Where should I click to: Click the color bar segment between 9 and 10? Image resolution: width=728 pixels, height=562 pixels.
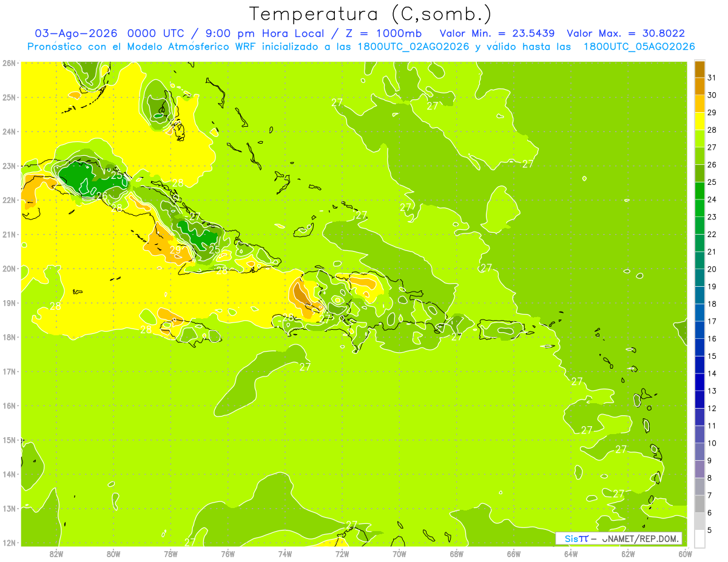699,452
